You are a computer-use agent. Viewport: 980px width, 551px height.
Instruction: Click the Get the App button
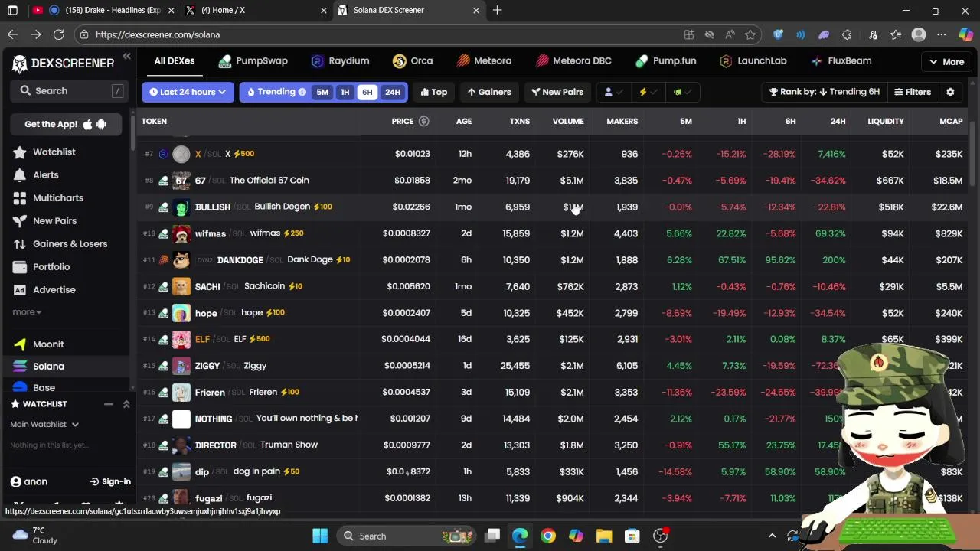pyautogui.click(x=66, y=124)
